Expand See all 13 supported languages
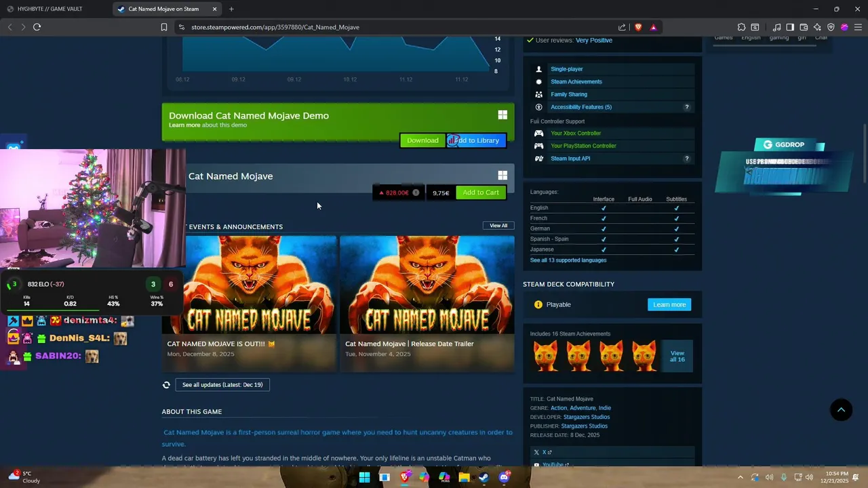 pos(568,260)
